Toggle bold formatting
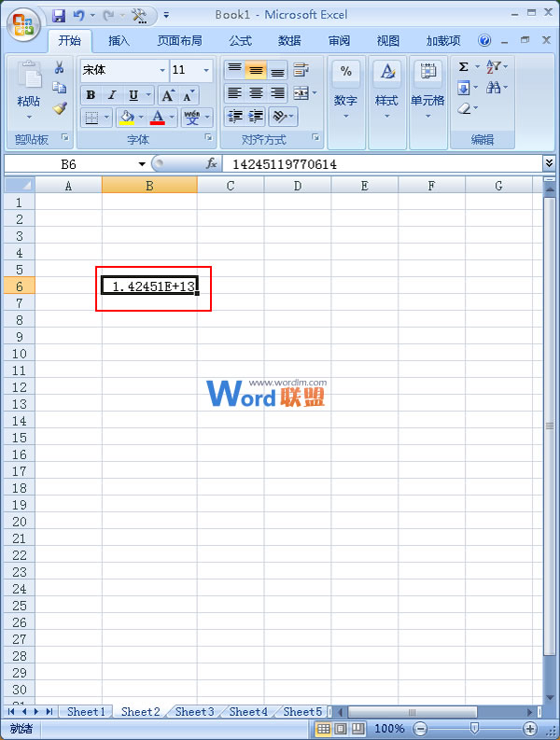Screen dimensions: 560x740 91,95
